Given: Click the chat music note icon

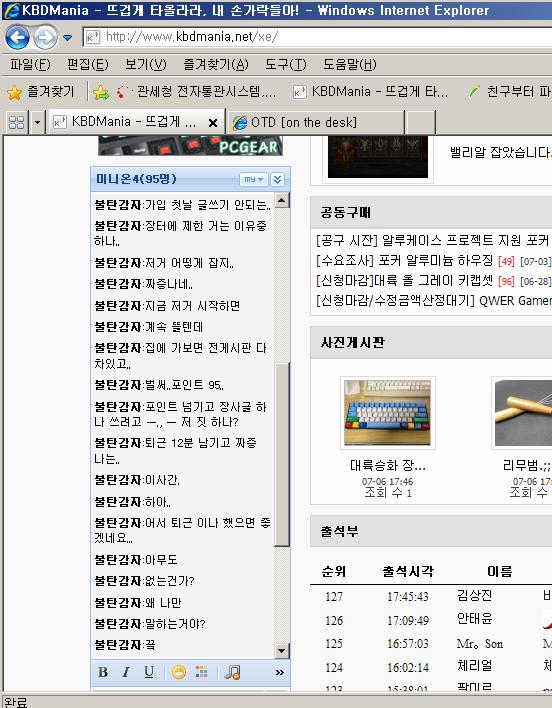Looking at the screenshot, I should pyautogui.click(x=232, y=672).
